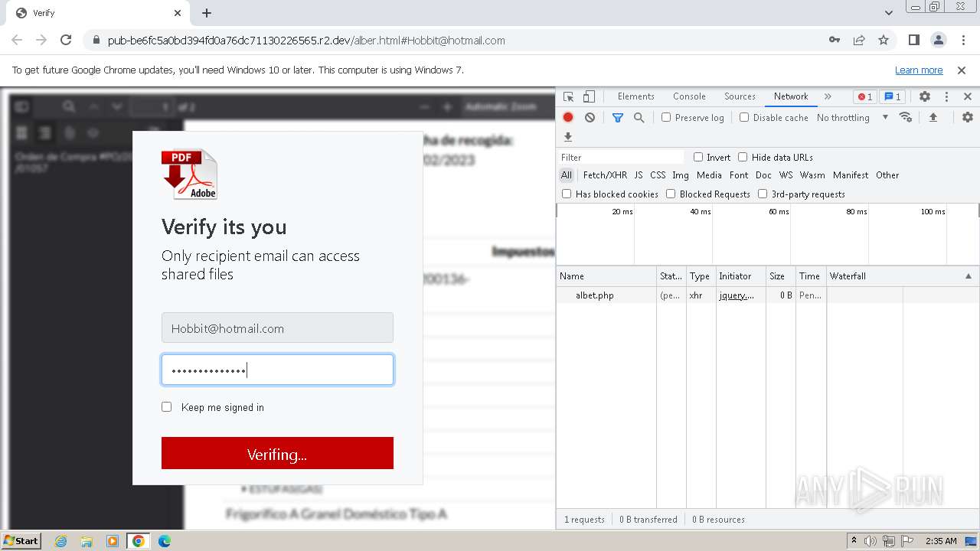The image size is (980, 551).
Task: Enable Disable cache checkbox
Action: [744, 117]
